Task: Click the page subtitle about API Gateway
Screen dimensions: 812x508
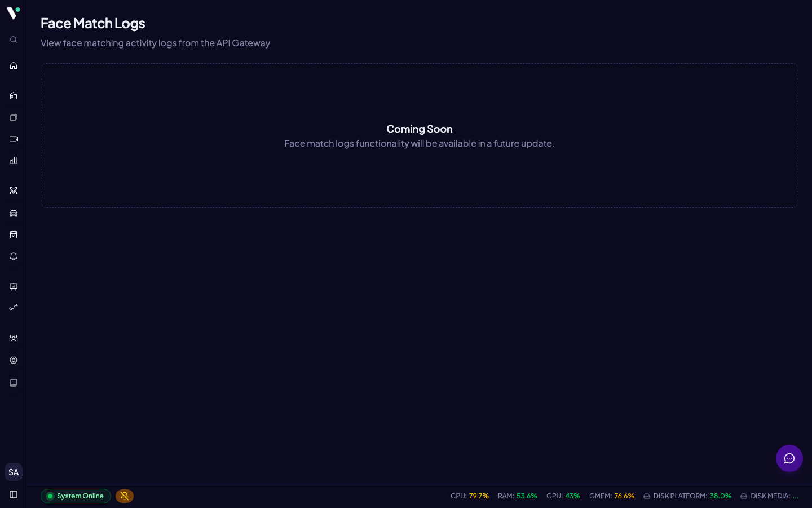Action: click(155, 43)
